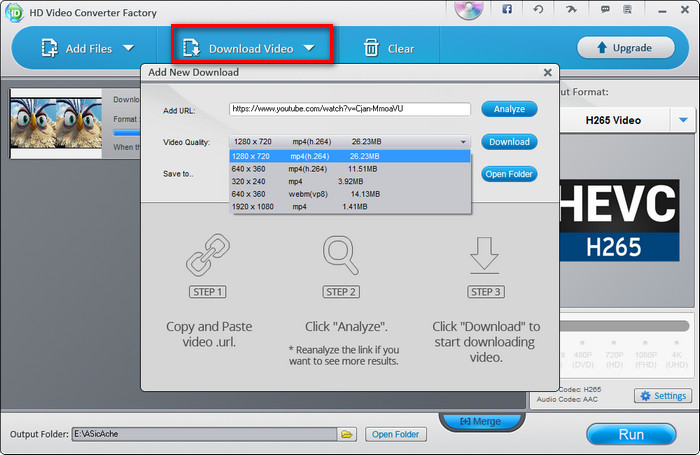This screenshot has width=700, height=455.
Task: Open output Settings
Action: (663, 396)
